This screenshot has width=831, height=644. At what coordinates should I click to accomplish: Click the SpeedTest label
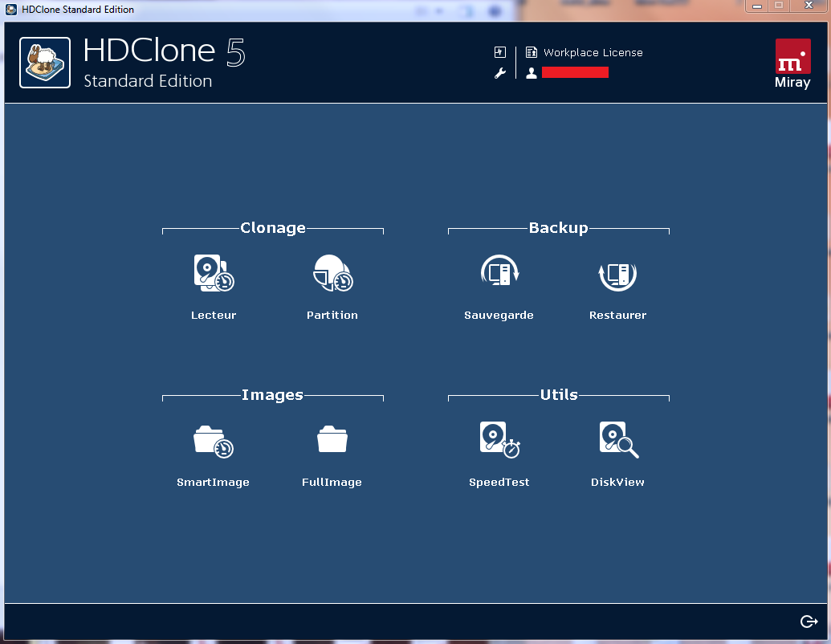499,482
